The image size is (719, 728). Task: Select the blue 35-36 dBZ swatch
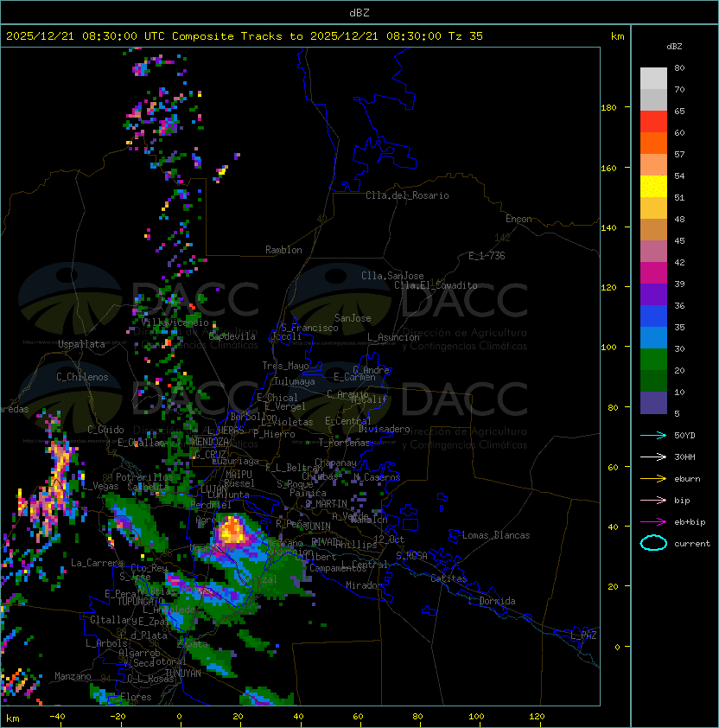click(653, 316)
